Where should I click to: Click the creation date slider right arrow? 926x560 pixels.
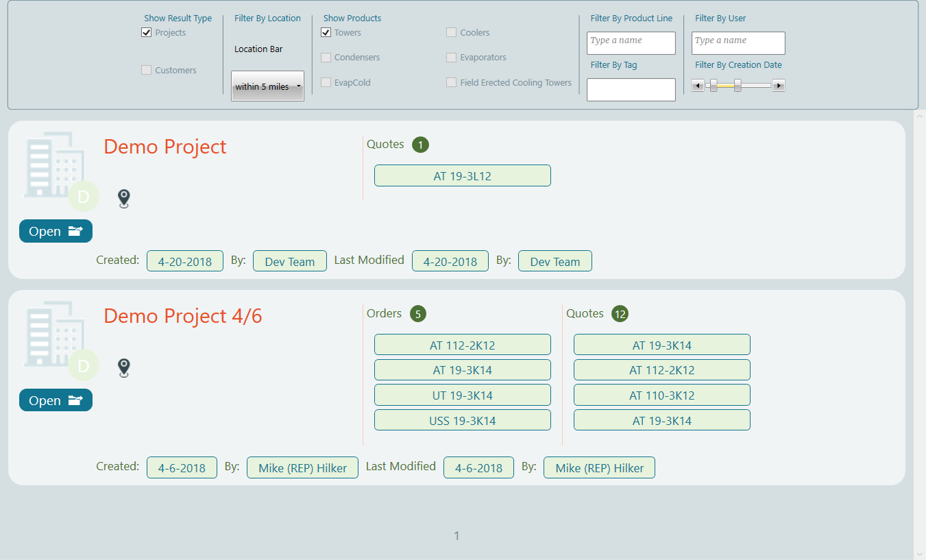[779, 86]
